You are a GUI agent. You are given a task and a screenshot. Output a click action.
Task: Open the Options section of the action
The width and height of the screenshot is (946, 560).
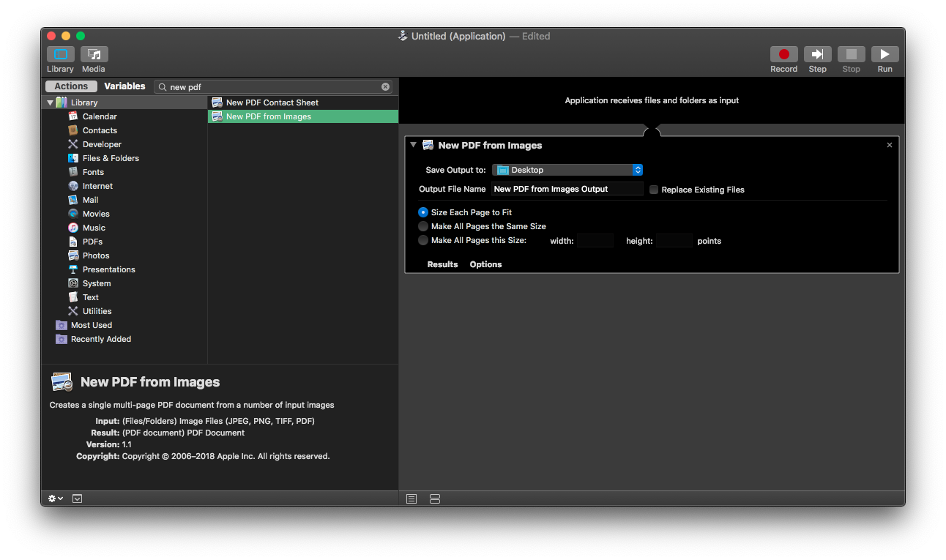pos(485,264)
